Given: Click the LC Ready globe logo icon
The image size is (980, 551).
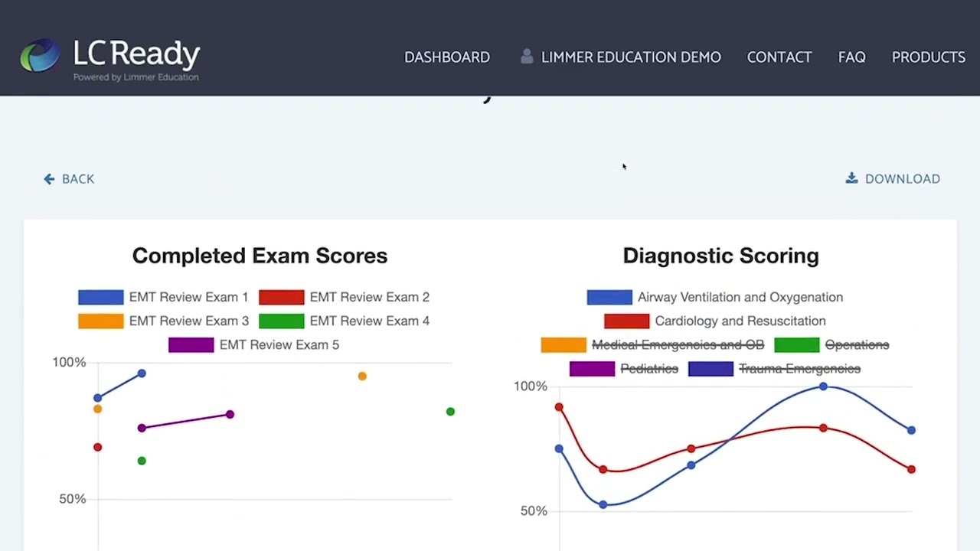Looking at the screenshot, I should pos(40,56).
